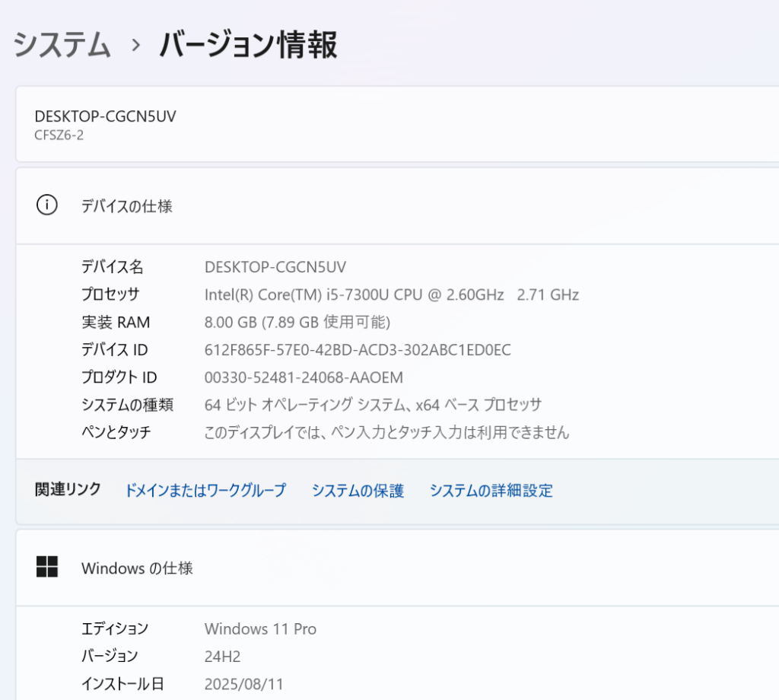Image resolution: width=779 pixels, height=700 pixels.
Task: Select the デバイス ID value 612F865F
Action: [x=358, y=350]
